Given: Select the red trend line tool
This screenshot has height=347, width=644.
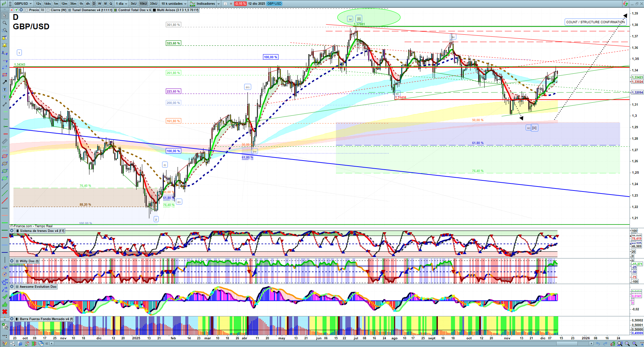Looking at the screenshot, I should click(5, 201).
